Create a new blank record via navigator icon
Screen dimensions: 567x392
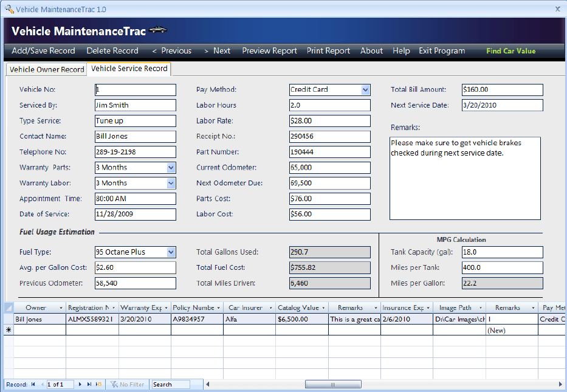click(98, 384)
